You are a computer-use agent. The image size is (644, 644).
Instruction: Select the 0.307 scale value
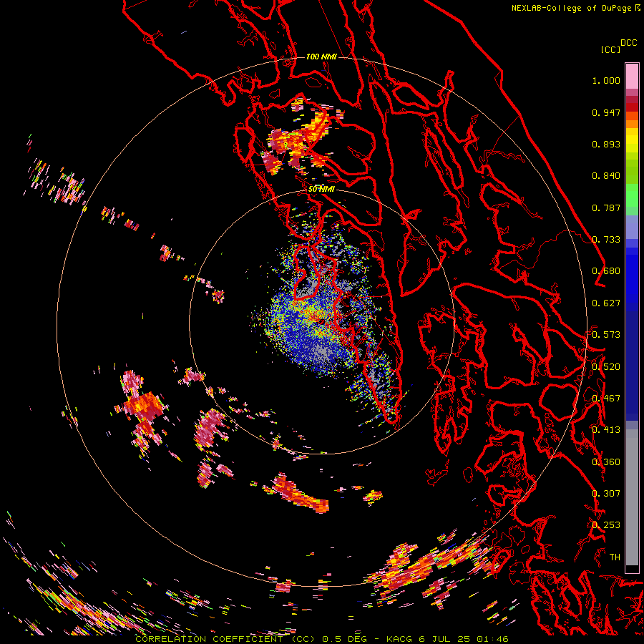pos(606,494)
